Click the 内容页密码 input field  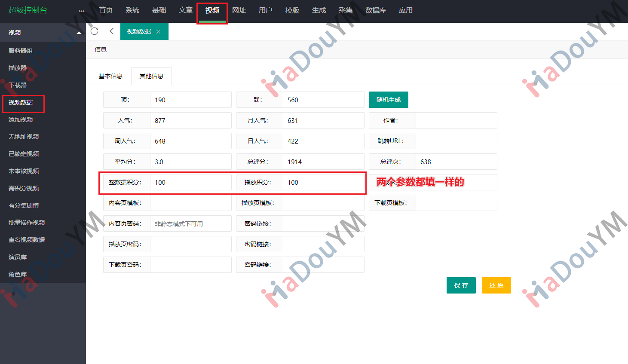(190, 223)
